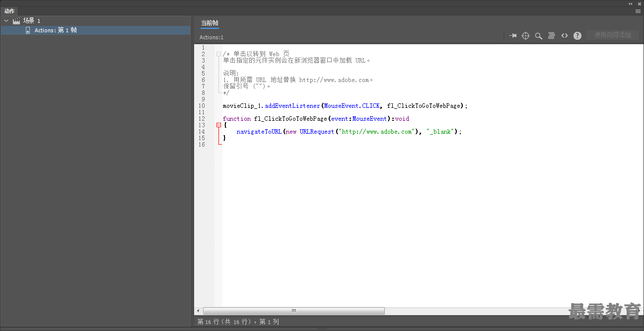The height and width of the screenshot is (331, 644).
Task: Select Actions: 第 1 帧 script entry
Action: 95,30
